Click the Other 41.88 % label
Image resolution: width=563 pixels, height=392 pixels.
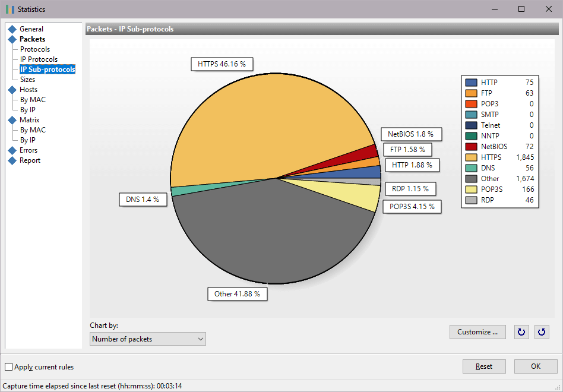click(x=237, y=293)
